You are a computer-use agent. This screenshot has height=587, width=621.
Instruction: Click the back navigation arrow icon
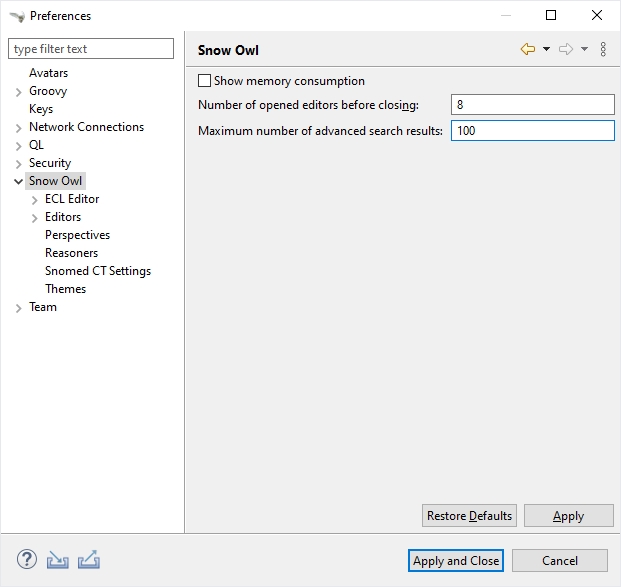pyautogui.click(x=527, y=49)
